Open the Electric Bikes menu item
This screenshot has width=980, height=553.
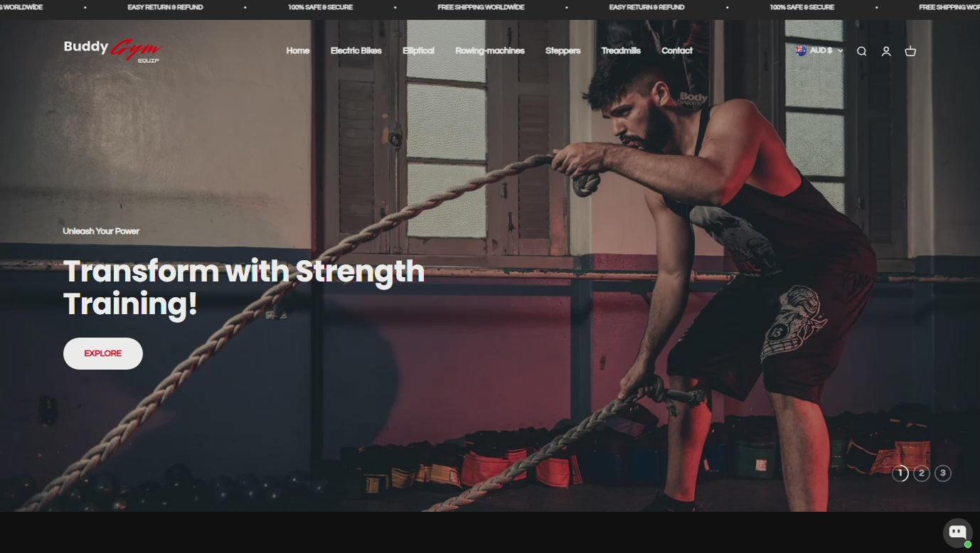pos(356,50)
